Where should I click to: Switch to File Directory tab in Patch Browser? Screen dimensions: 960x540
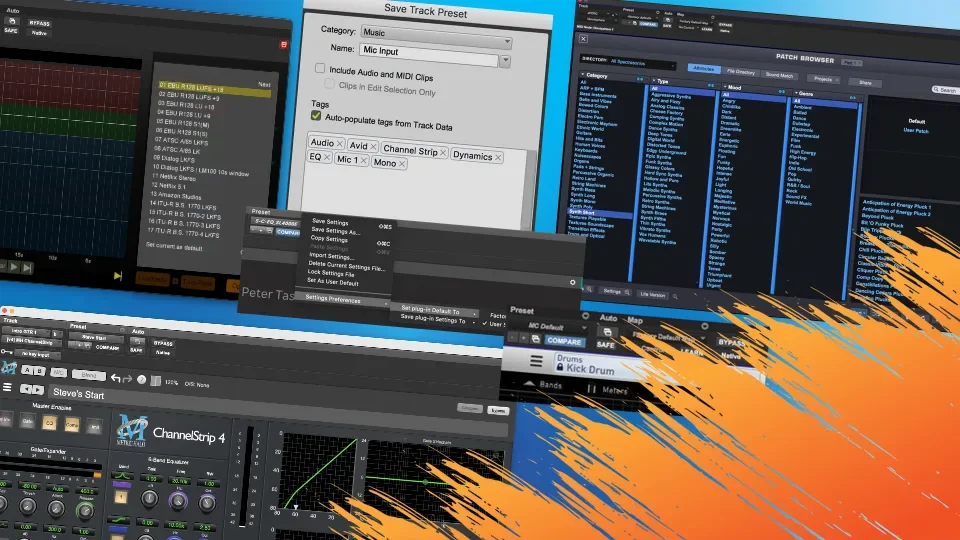[x=741, y=72]
